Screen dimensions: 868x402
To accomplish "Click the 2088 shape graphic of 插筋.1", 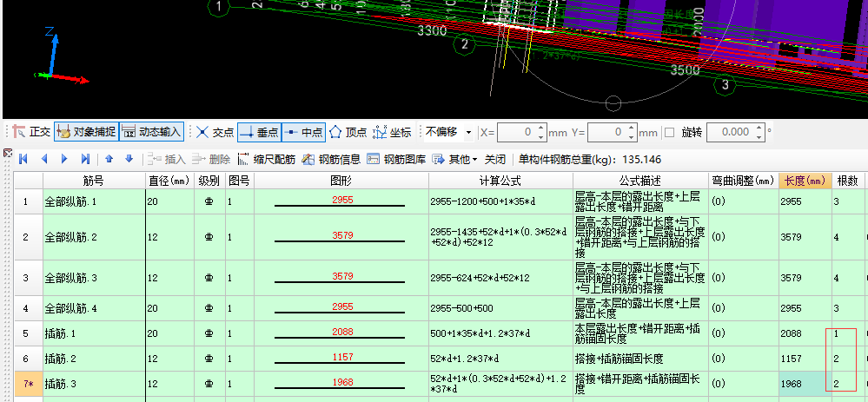I will [x=341, y=333].
